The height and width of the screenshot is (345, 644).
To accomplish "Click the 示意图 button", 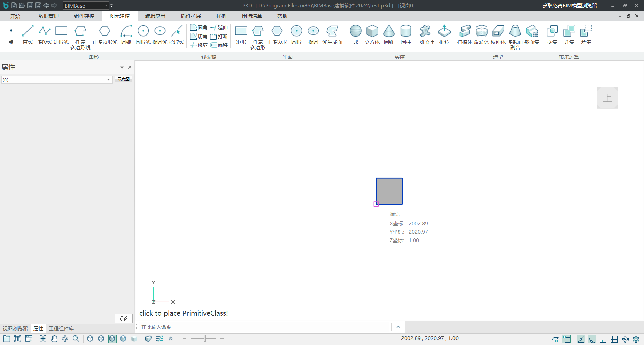I will point(124,79).
